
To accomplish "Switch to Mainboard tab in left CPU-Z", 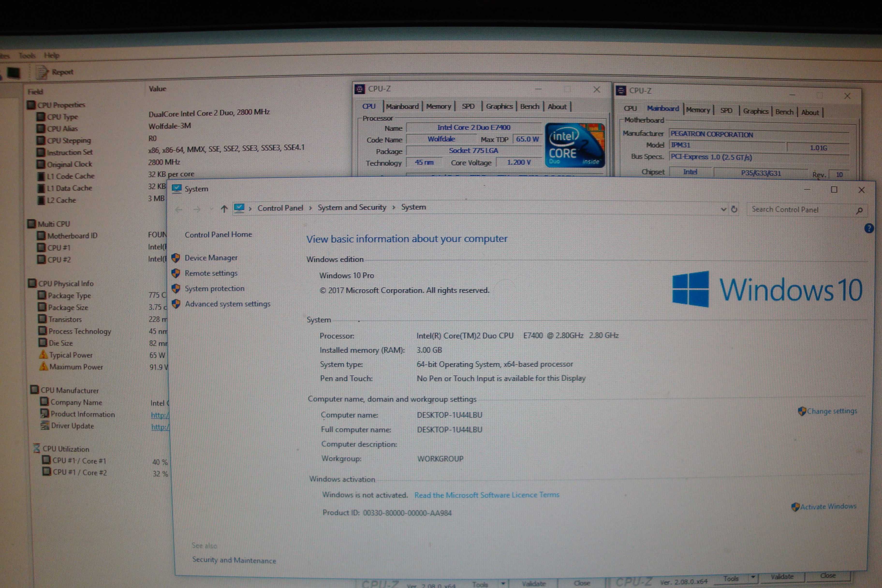I will click(x=402, y=106).
